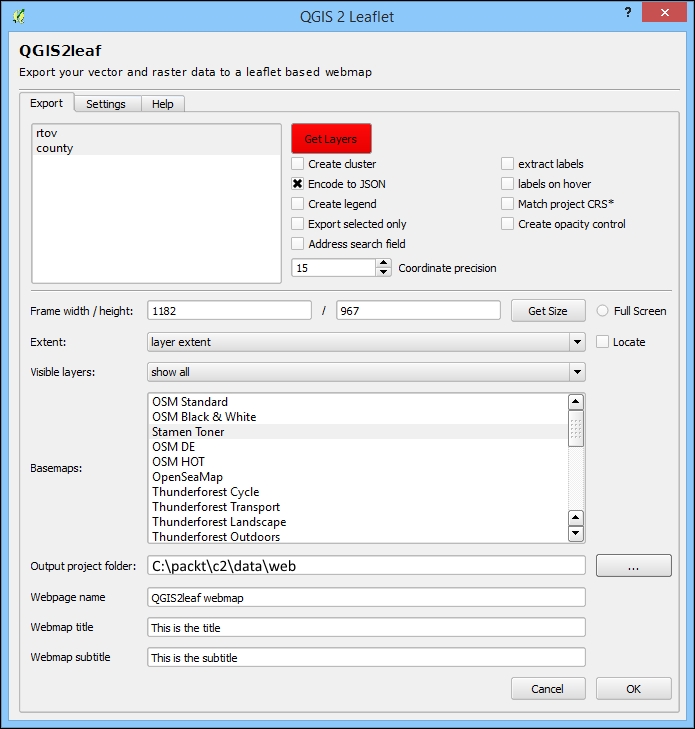Select the county layer
This screenshot has width=695, height=729.
tap(157, 148)
